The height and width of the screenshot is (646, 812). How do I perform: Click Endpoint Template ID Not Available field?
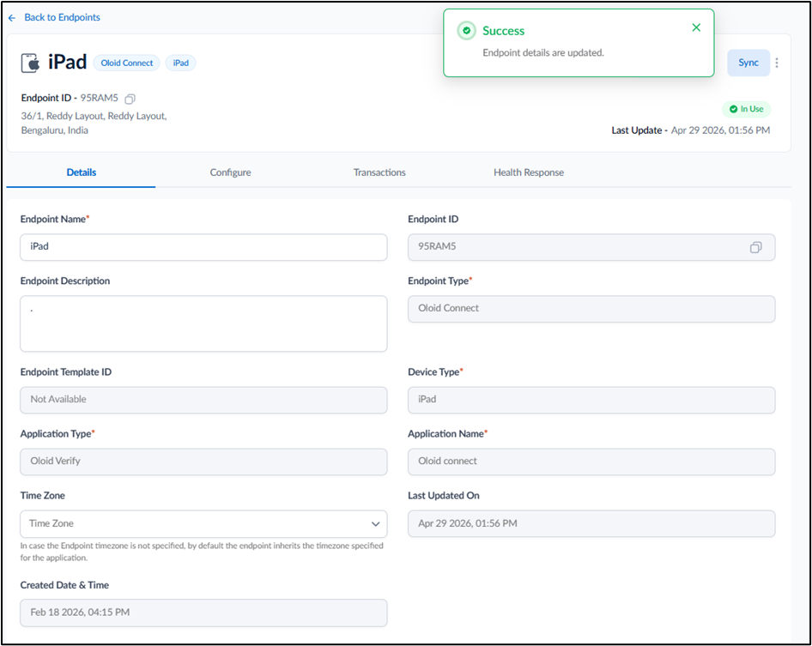pyautogui.click(x=203, y=400)
